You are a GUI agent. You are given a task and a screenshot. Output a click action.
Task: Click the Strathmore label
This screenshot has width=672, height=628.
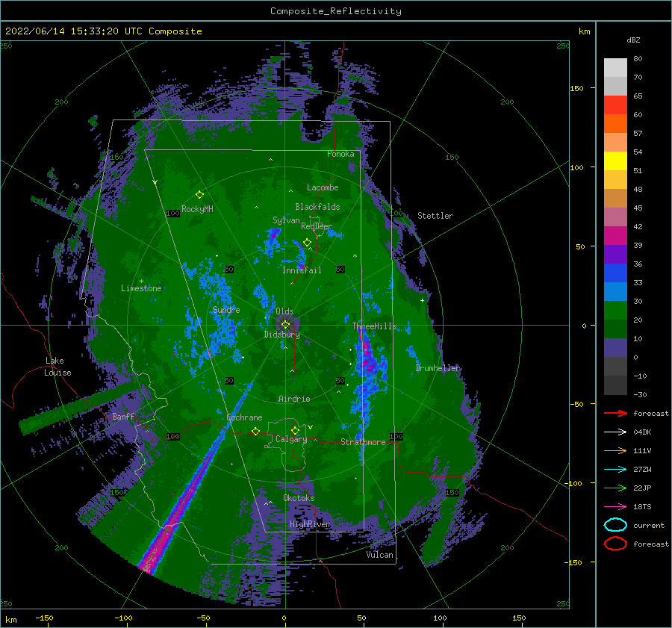coord(363,442)
